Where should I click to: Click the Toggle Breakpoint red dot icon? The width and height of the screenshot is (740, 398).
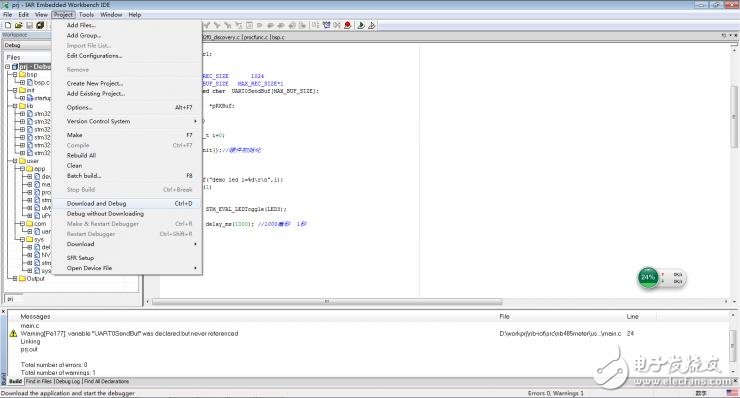click(x=348, y=25)
